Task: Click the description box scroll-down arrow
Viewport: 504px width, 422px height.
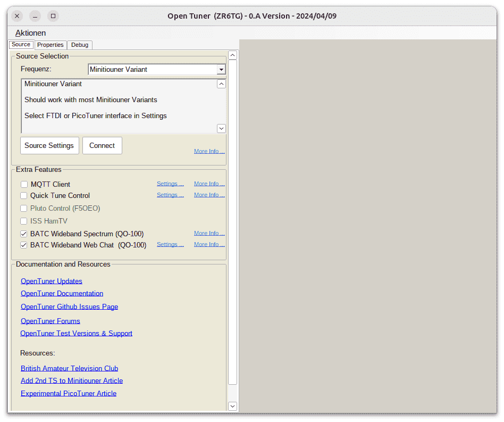Action: (221, 128)
